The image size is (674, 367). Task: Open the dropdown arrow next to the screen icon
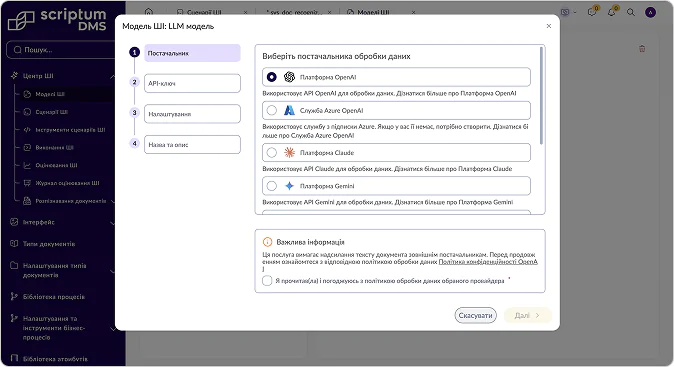[575, 12]
